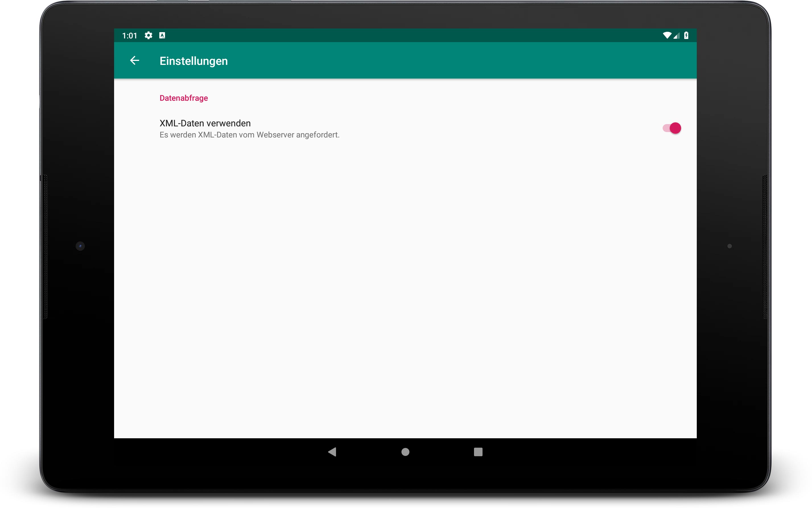Viewport: 812px width, 508px height.
Task: Select the XML-Daten verwenden setting title
Action: tap(205, 123)
